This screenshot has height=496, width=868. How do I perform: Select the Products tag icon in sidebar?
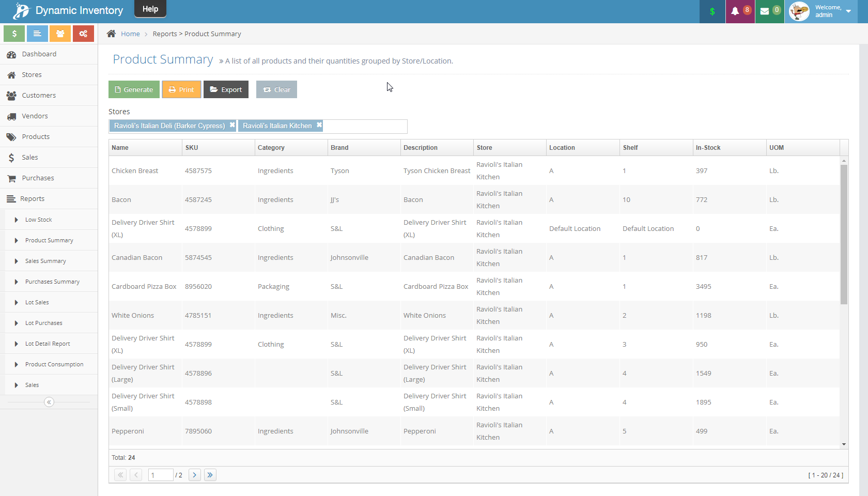click(11, 136)
